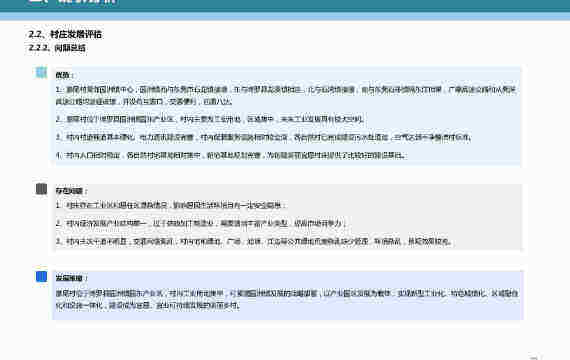This screenshot has width=570, height=360.
Task: Click item 3 in the 优势 list
Action: point(264,137)
